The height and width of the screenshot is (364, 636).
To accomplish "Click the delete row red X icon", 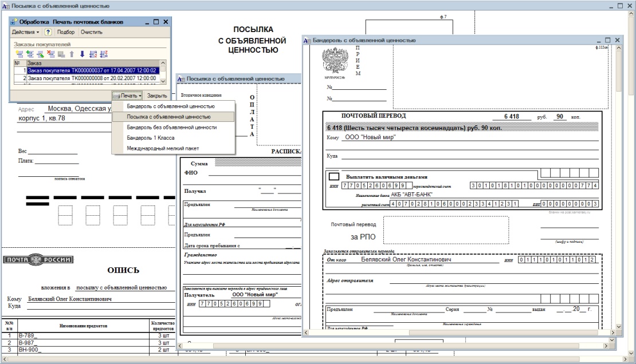I will (x=50, y=54).
